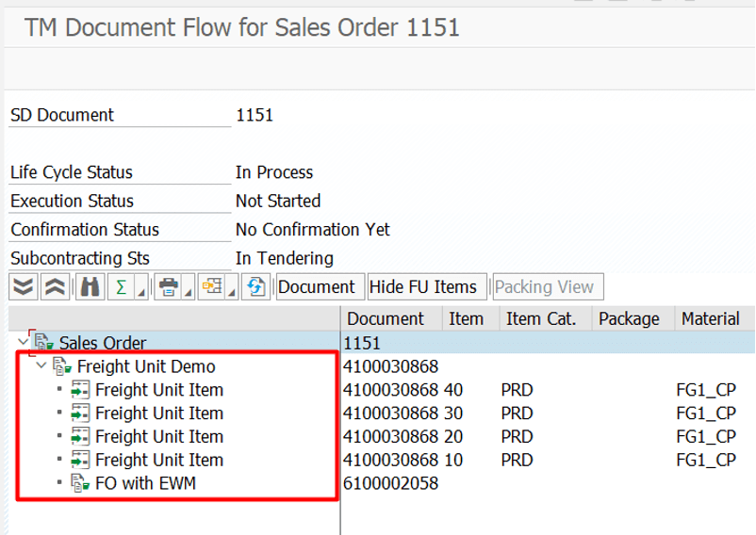756x535 pixels.
Task: Click the Execution Status value Not Started
Action: 278,201
